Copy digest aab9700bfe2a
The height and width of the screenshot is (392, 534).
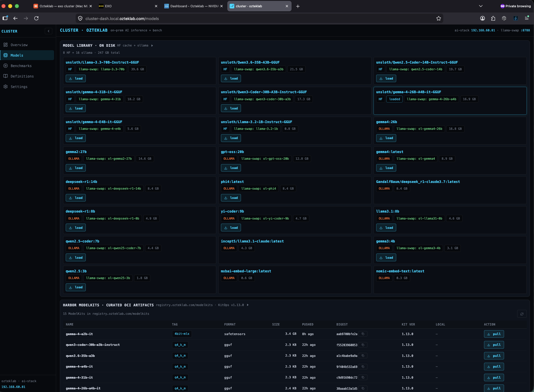(363, 334)
